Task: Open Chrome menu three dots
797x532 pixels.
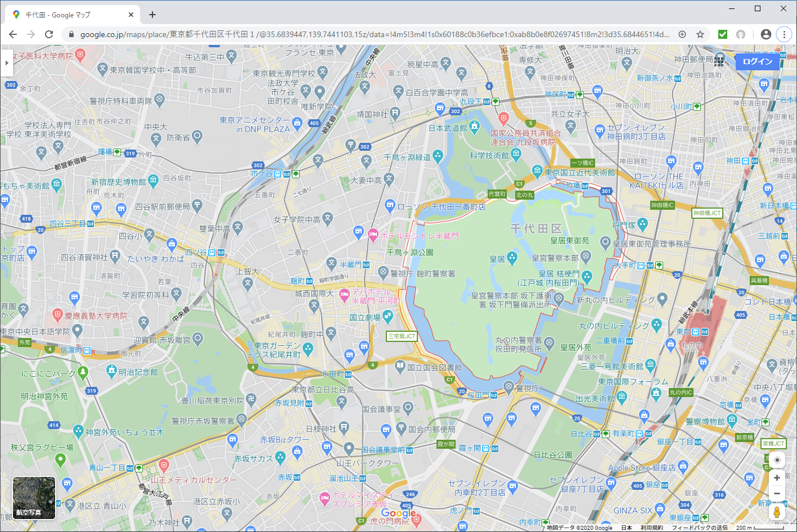Action: (x=784, y=34)
